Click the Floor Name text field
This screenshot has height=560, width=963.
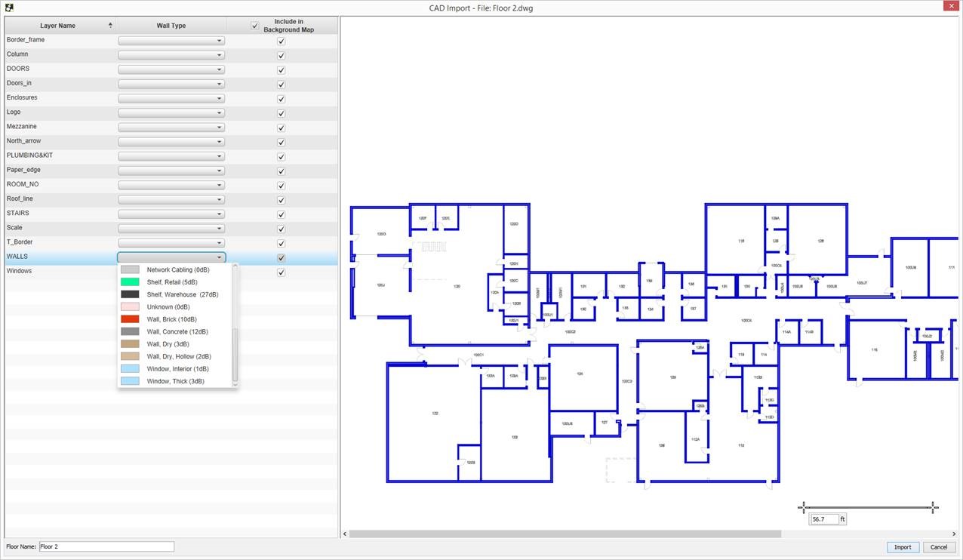tap(106, 546)
